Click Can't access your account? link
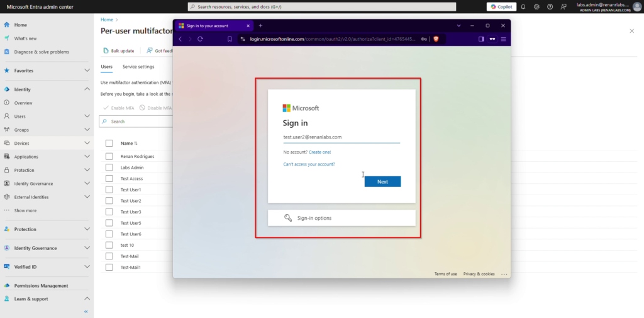Viewport: 644px width, 318px height. pos(309,164)
